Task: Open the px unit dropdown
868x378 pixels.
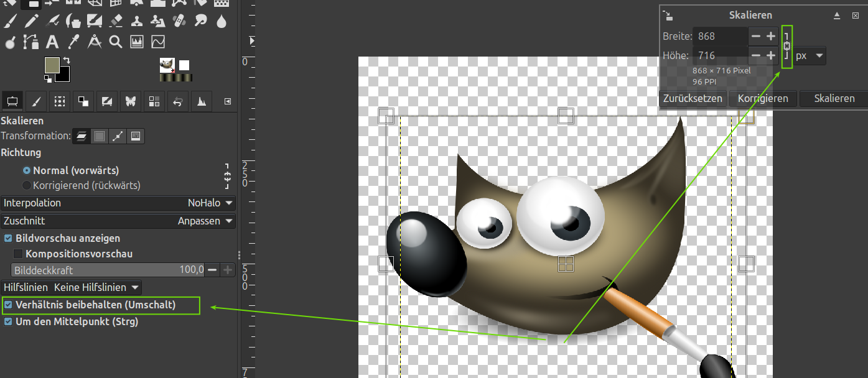Action: click(x=810, y=56)
